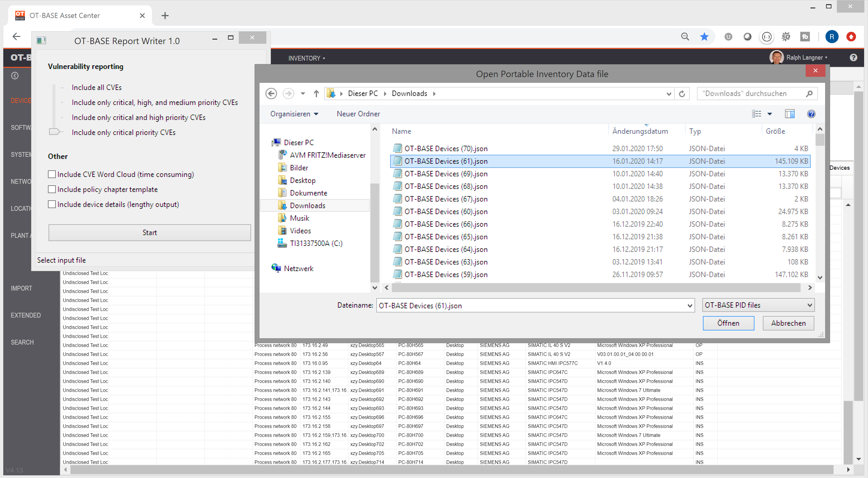868x478 pixels.
Task: Toggle the preview pane icon in the file dialog
Action: click(789, 114)
